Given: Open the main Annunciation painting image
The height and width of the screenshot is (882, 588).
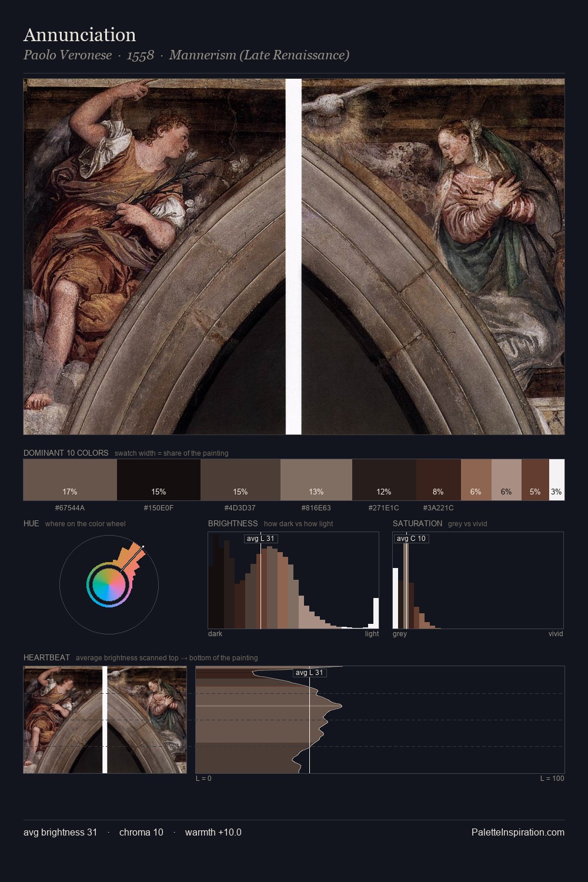Looking at the screenshot, I should pos(294,257).
